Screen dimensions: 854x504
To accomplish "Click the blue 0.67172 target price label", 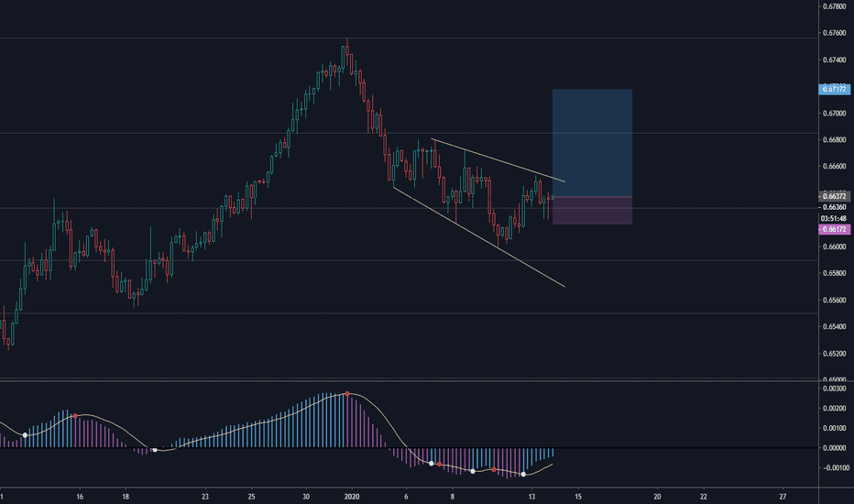I will coord(834,90).
